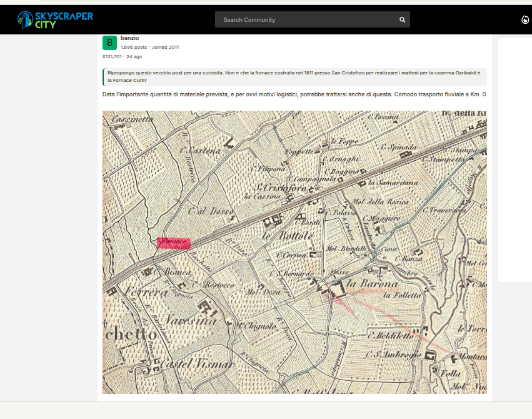Open post number #121,701 permalink

pyautogui.click(x=112, y=56)
